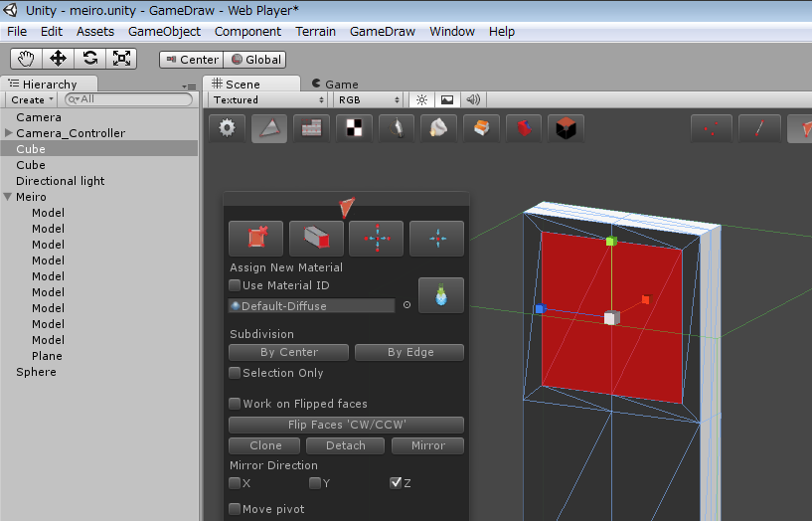812x521 pixels.
Task: Check the Selection Only option
Action: pyautogui.click(x=235, y=373)
